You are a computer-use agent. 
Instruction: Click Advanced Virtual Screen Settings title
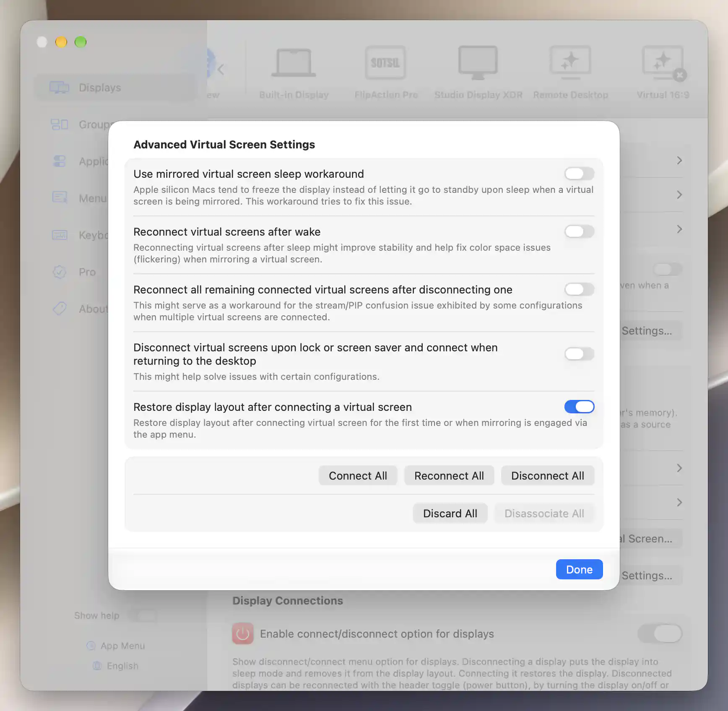224,145
